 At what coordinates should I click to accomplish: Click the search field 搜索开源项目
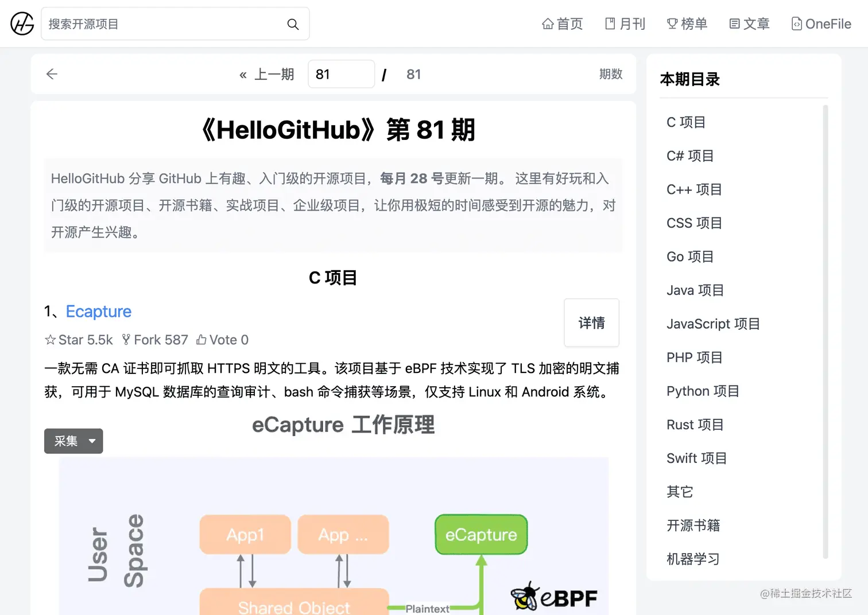coord(175,24)
